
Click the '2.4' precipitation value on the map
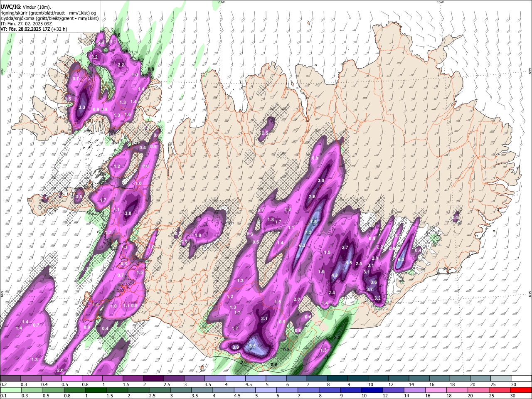[x=332, y=293]
